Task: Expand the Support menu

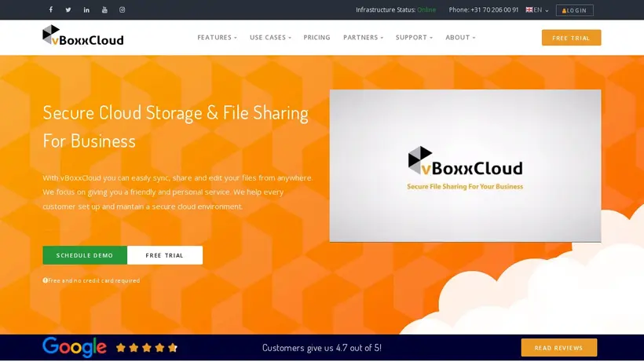Action: coord(414,38)
